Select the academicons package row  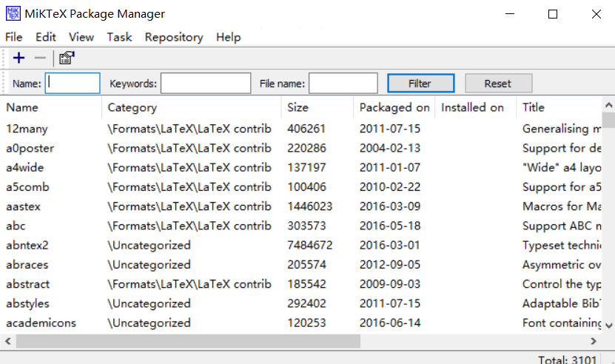[300, 323]
